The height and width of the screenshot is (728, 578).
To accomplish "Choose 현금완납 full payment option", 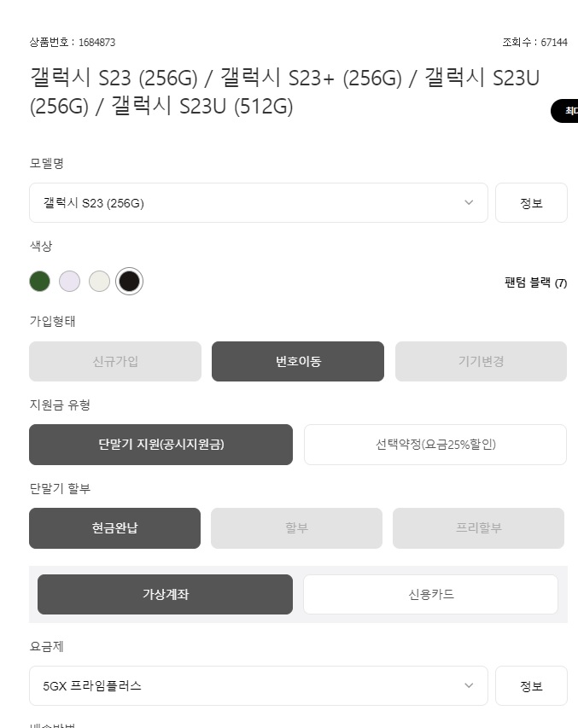I will tap(114, 527).
